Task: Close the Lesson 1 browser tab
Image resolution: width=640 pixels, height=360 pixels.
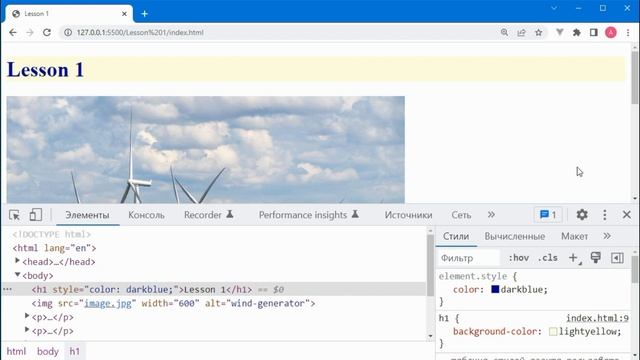Action: pos(124,14)
